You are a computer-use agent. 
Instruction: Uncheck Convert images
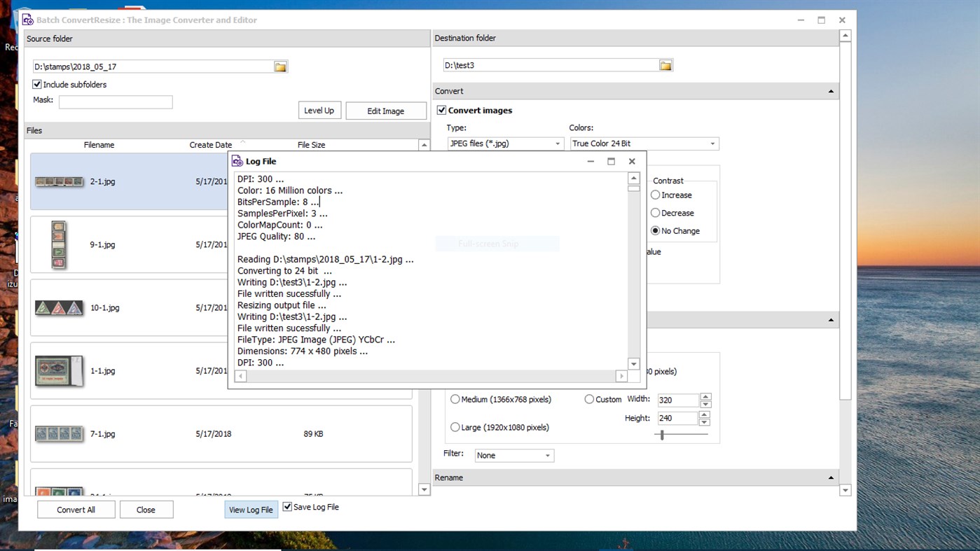[x=441, y=110]
